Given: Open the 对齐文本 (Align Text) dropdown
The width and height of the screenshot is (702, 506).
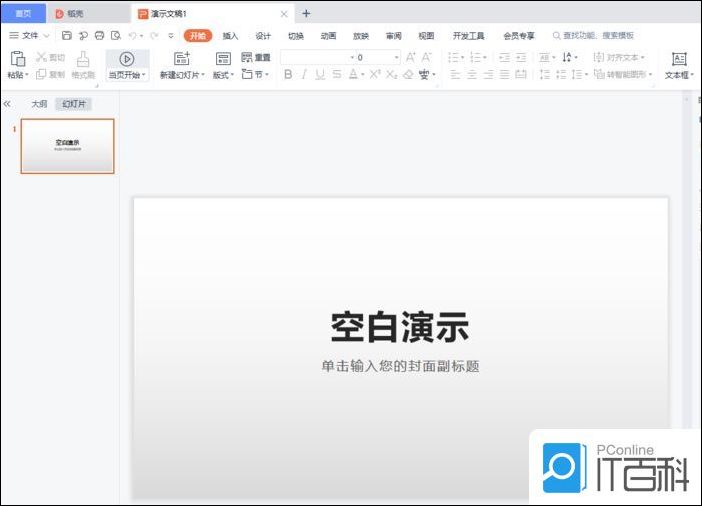Looking at the screenshot, I should click(619, 57).
